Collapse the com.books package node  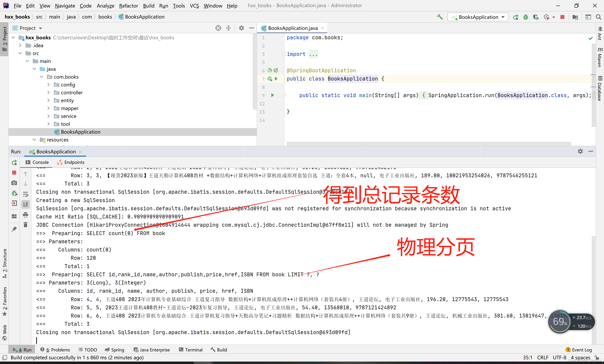coord(41,77)
